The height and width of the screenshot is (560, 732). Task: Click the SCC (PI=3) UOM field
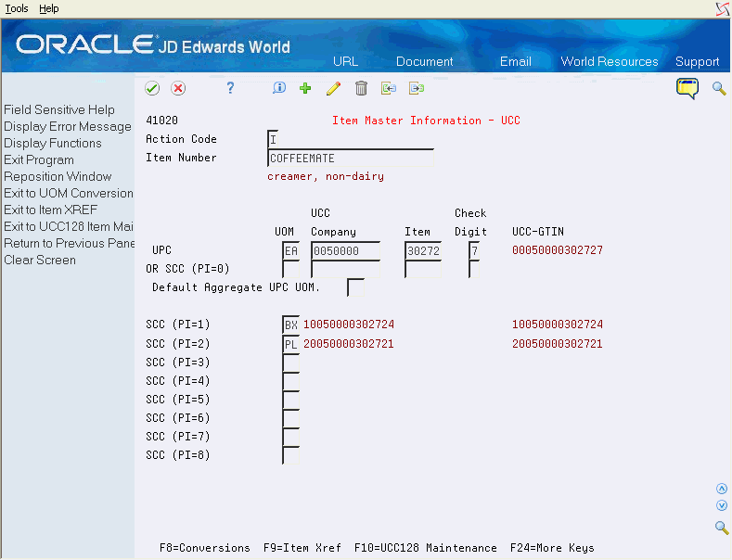(x=290, y=363)
